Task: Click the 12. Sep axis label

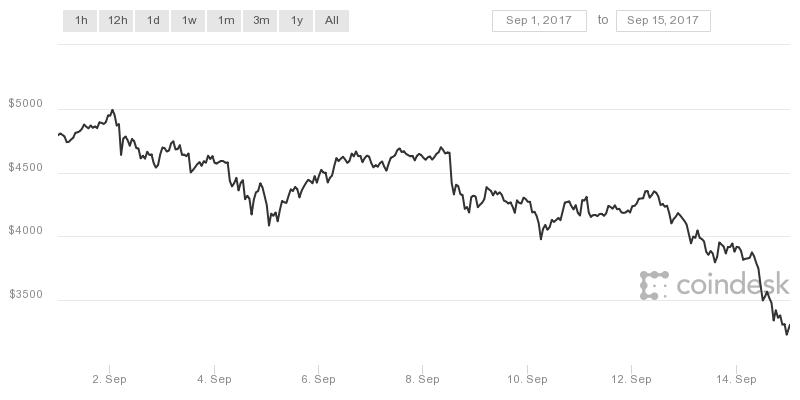Action: click(x=632, y=379)
